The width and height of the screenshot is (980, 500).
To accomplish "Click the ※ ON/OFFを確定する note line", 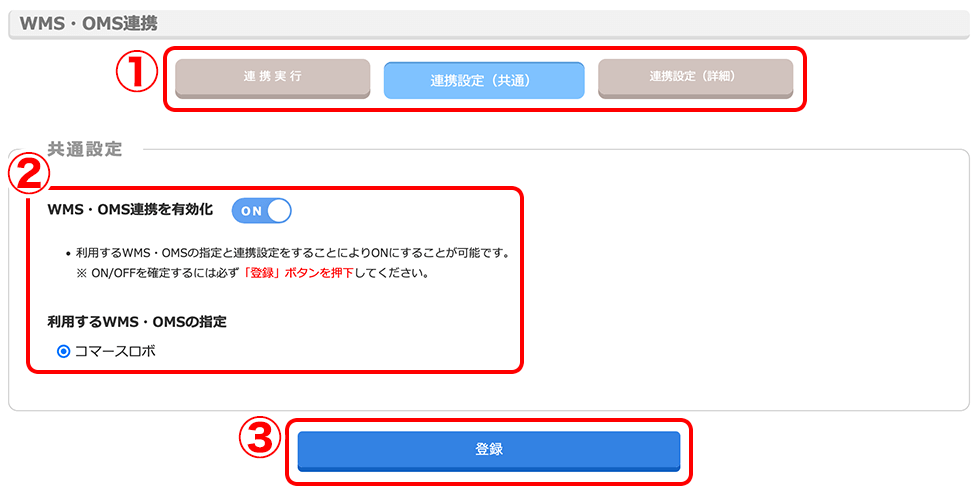I will click(x=252, y=274).
